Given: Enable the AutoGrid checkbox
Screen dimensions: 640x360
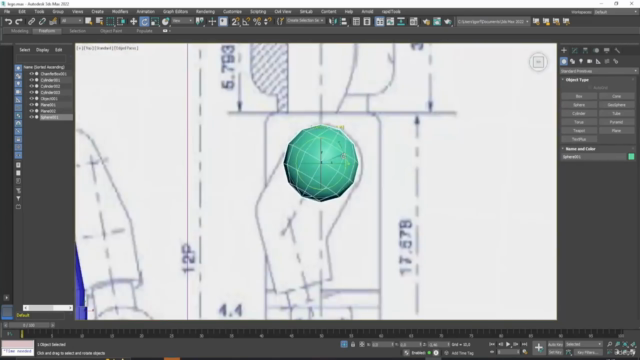Looking at the screenshot, I should coord(590,88).
